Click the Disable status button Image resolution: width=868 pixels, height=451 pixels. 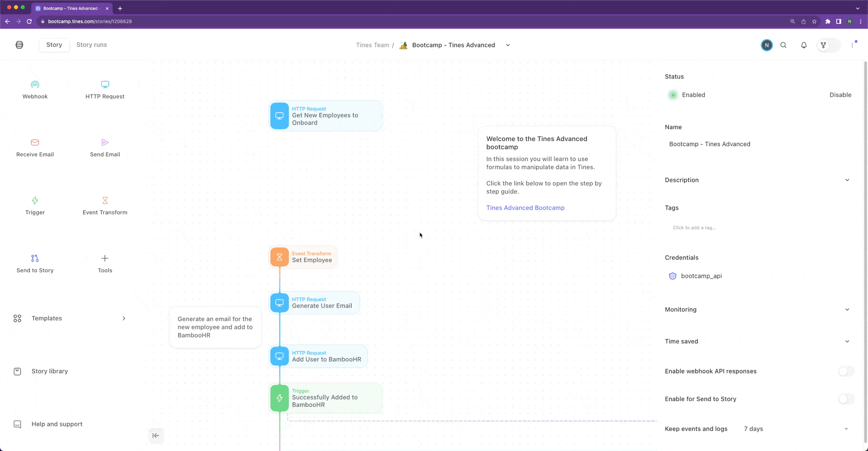click(x=840, y=95)
